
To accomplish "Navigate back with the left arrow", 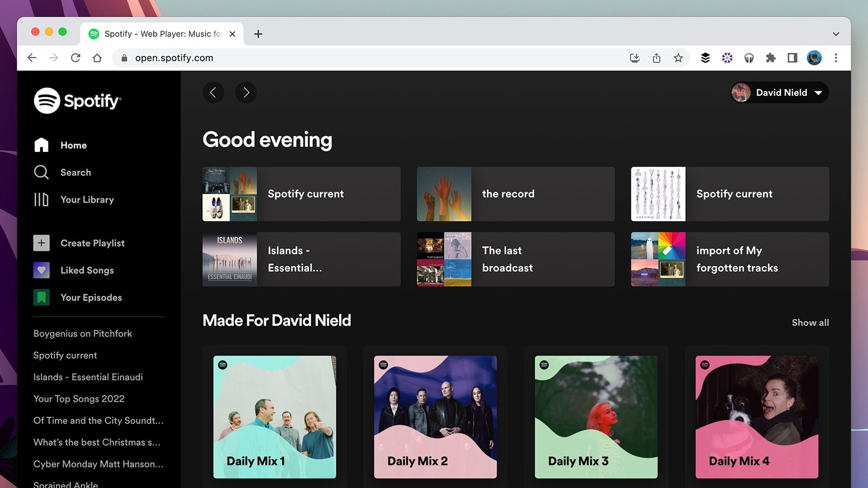I will (213, 92).
